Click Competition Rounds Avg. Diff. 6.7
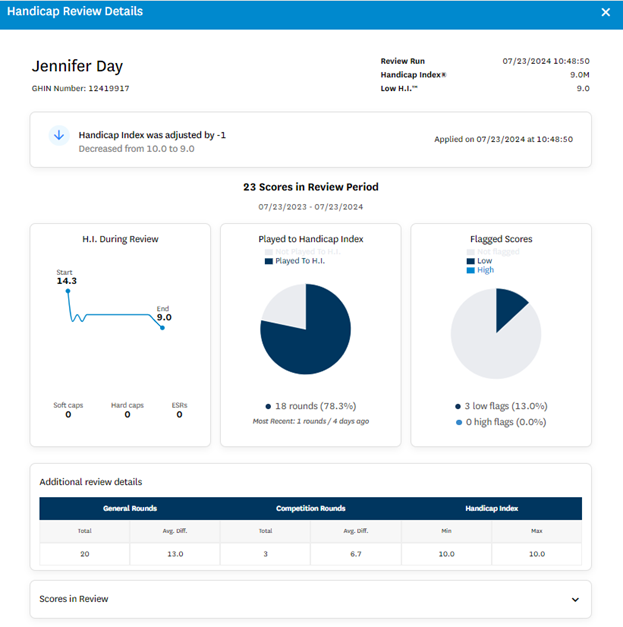623x627 pixels. click(356, 554)
